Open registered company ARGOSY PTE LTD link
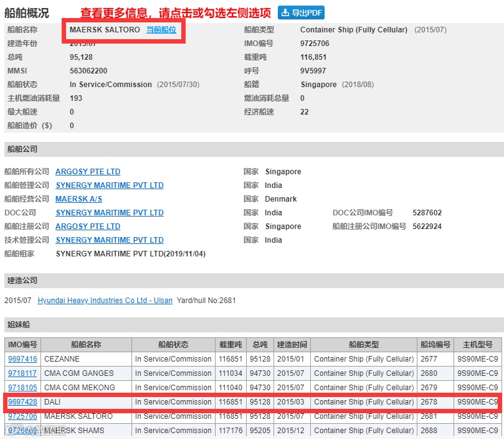 coord(88,227)
